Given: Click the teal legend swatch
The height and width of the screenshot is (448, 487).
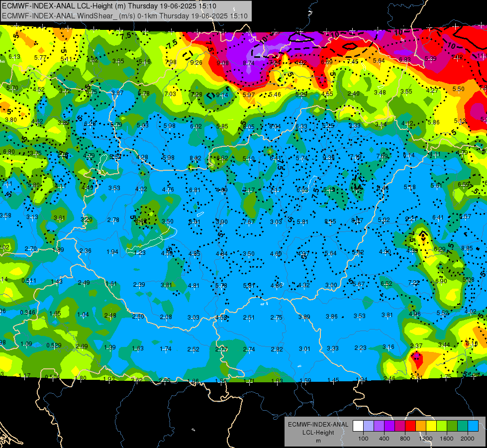Looking at the screenshot, I should (463, 426).
